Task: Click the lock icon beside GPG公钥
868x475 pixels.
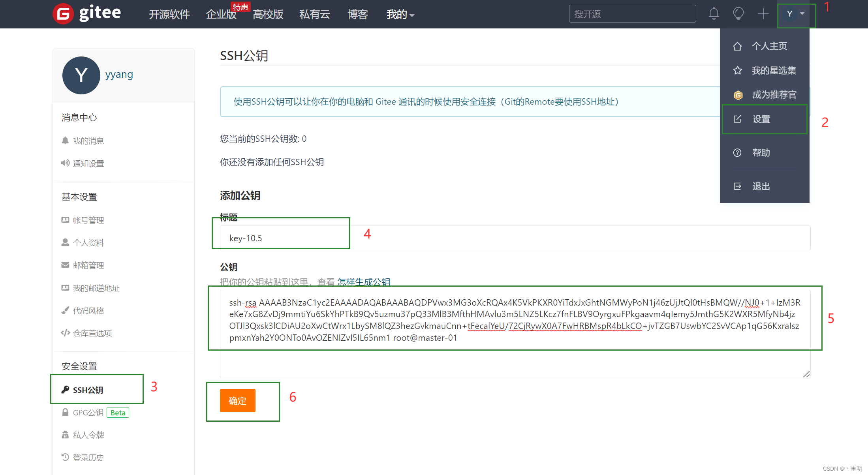Action: (x=65, y=412)
